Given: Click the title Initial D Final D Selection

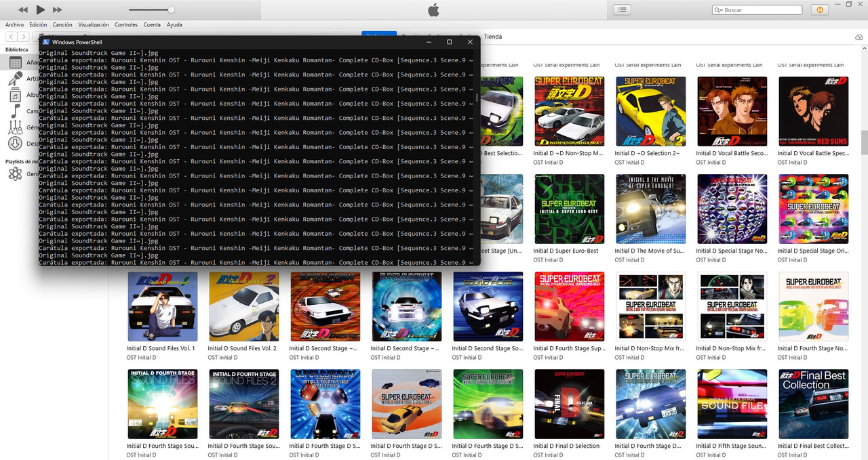Looking at the screenshot, I should [x=566, y=446].
